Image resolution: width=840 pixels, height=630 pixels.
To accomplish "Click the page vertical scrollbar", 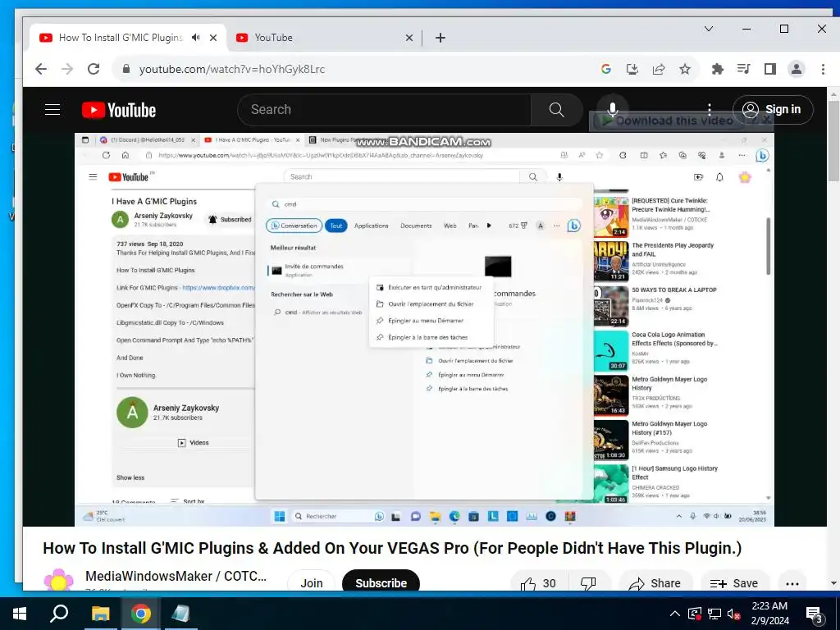I will [833, 141].
